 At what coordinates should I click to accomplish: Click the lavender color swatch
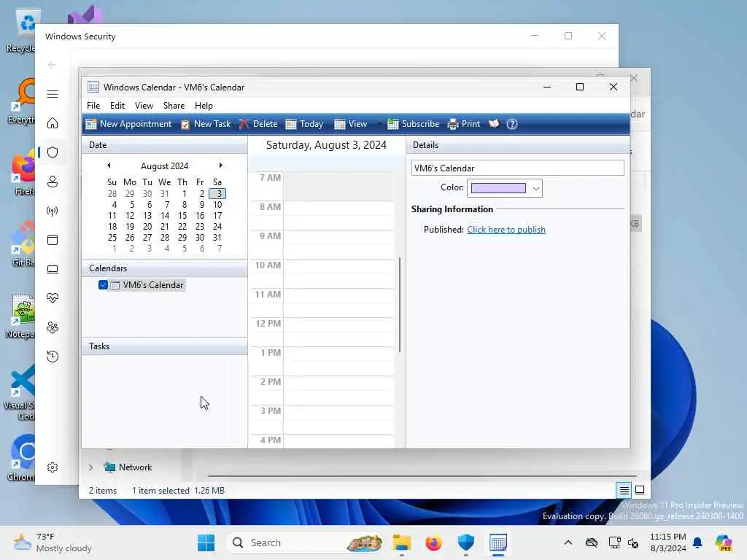click(498, 189)
